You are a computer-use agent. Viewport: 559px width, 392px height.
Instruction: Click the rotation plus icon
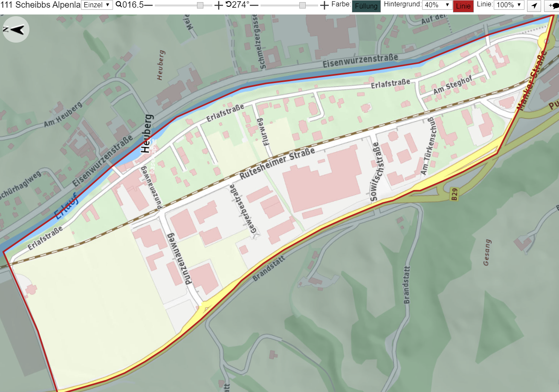(324, 6)
